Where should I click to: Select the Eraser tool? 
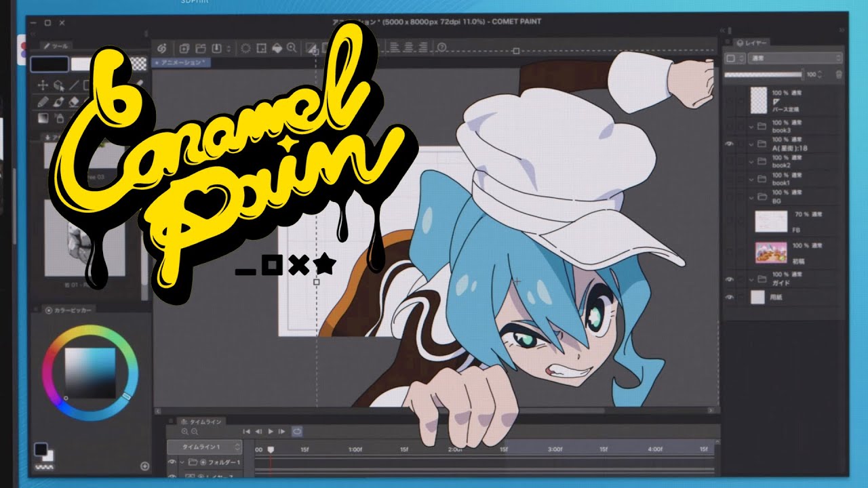[x=75, y=102]
